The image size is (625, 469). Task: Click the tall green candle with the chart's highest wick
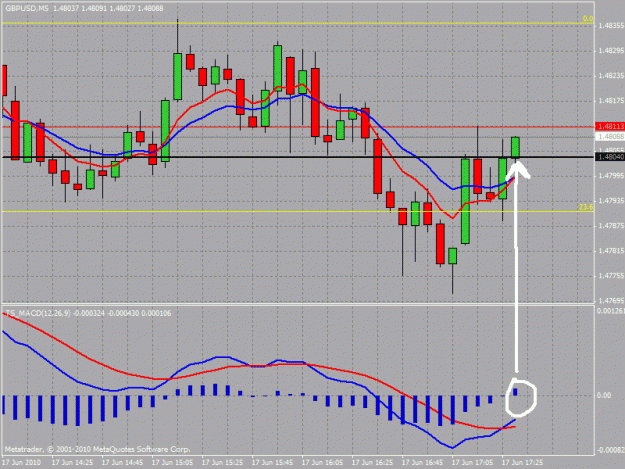(177, 76)
